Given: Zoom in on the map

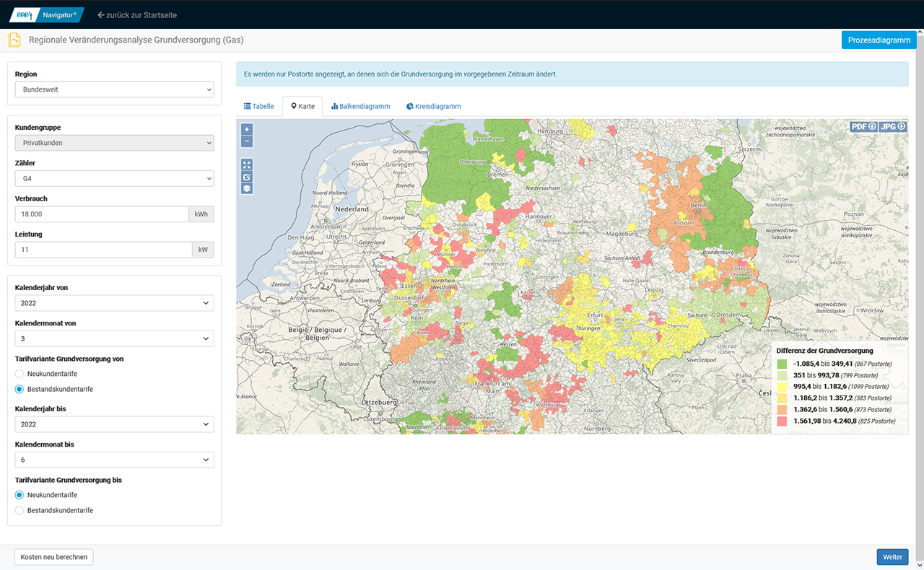Looking at the screenshot, I should pyautogui.click(x=248, y=130).
